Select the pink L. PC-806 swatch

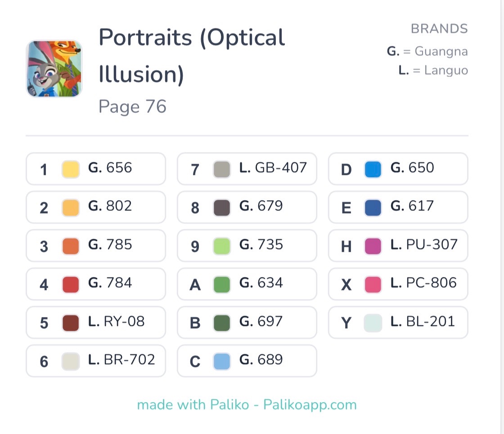(x=373, y=284)
